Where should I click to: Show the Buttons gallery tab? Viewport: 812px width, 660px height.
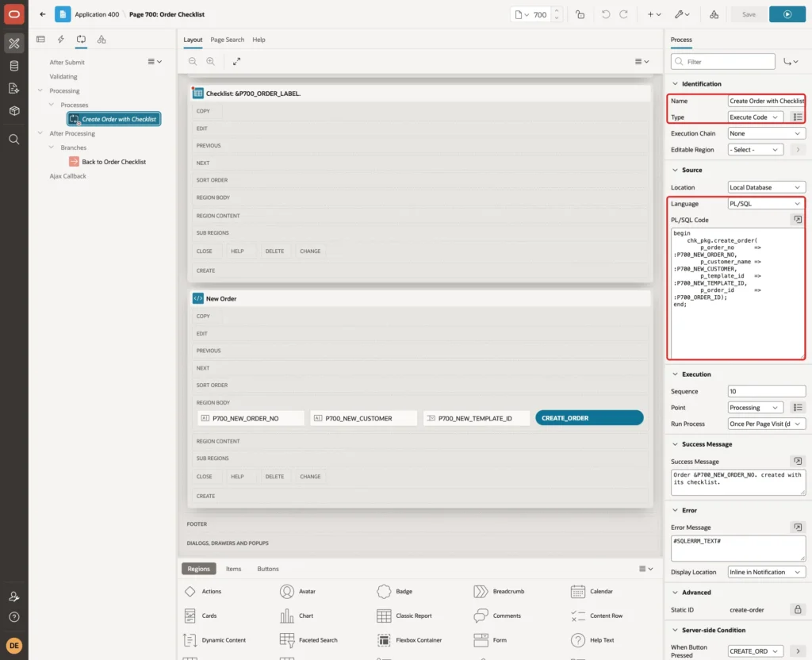pos(268,568)
